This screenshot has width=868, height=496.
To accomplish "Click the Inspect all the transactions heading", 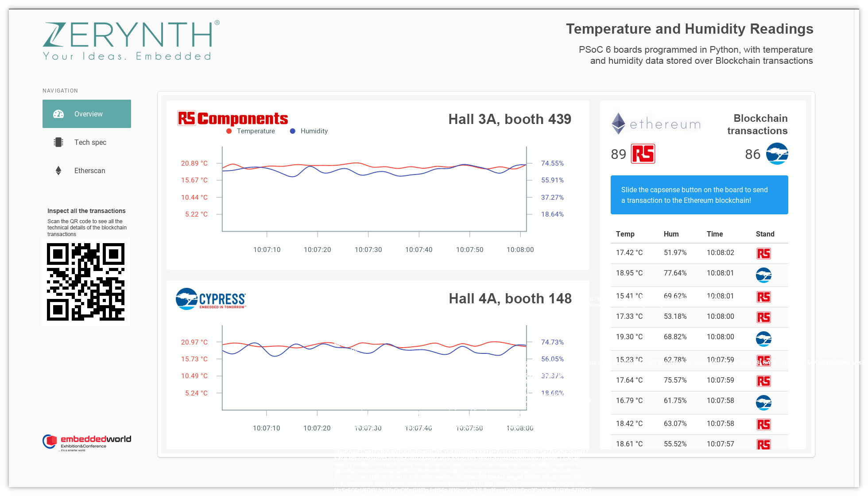I will [86, 211].
